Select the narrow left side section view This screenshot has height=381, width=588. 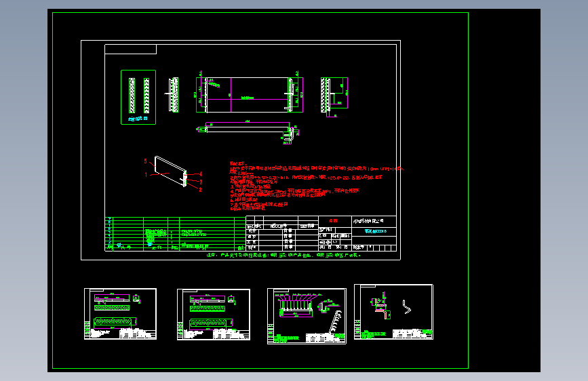pos(172,95)
